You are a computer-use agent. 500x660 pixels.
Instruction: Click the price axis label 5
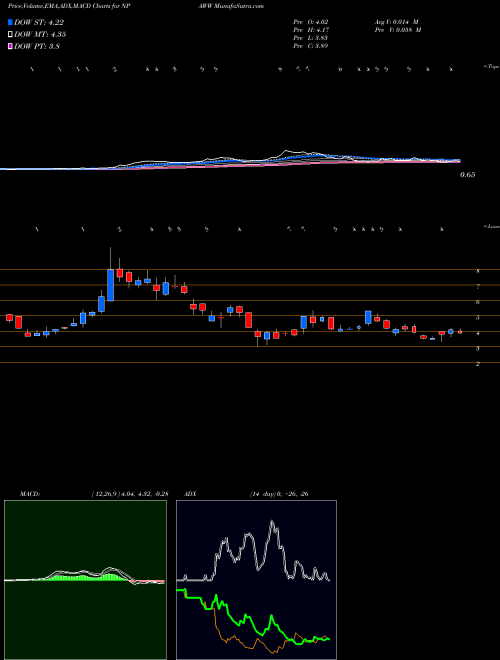(x=478, y=318)
